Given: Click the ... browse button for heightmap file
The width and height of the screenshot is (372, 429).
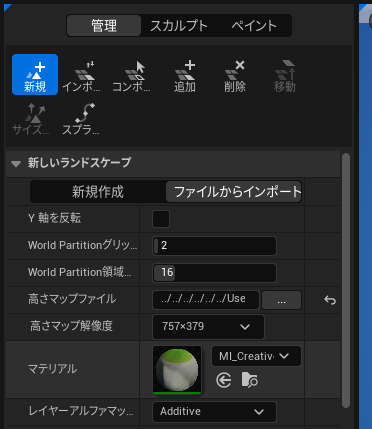Looking at the screenshot, I should tap(281, 300).
